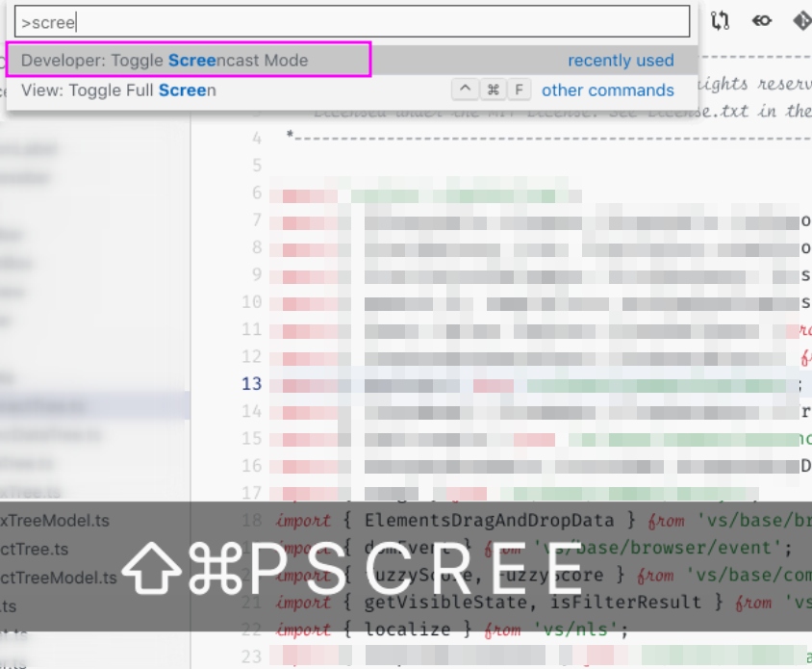Click the "other commands" label
Screen dimensions: 812x669
pos(608,90)
